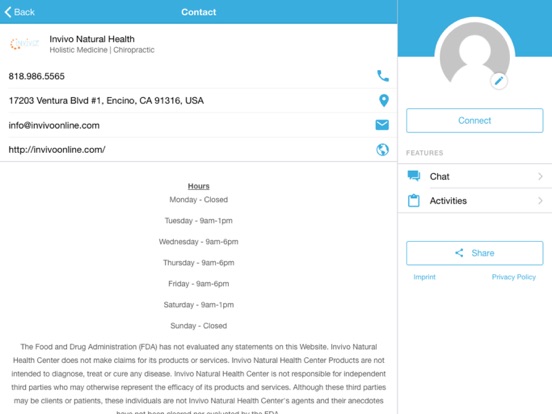Expand Chat via its chevron arrow
Viewport: 552px width, 414px height.
(540, 176)
